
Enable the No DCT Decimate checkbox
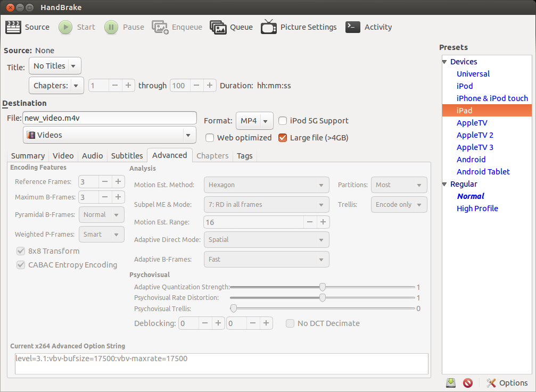point(290,323)
